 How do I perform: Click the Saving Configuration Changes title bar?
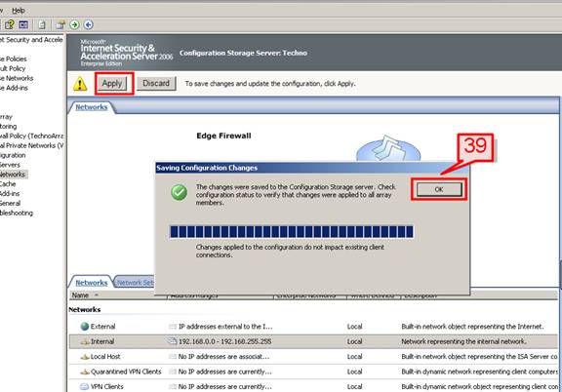pos(312,168)
